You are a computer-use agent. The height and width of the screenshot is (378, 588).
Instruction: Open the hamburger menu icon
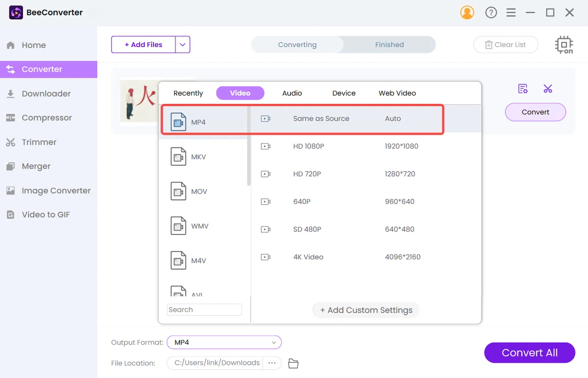pos(511,13)
